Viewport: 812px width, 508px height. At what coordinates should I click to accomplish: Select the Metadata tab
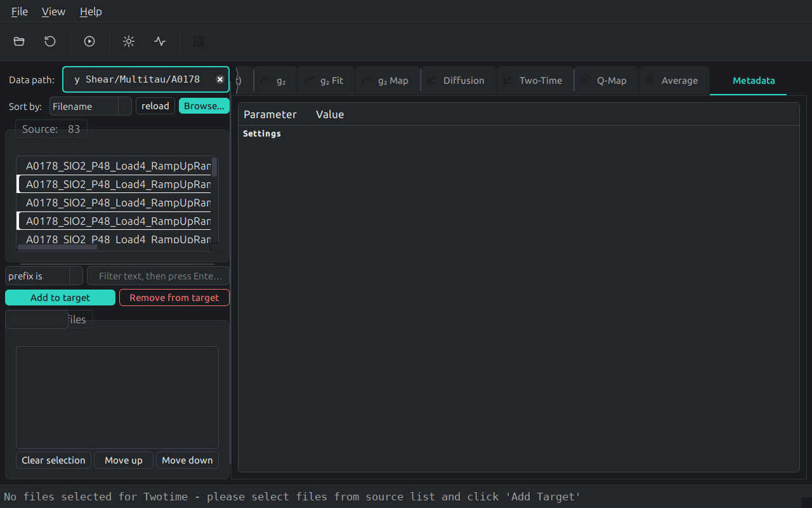(748, 81)
